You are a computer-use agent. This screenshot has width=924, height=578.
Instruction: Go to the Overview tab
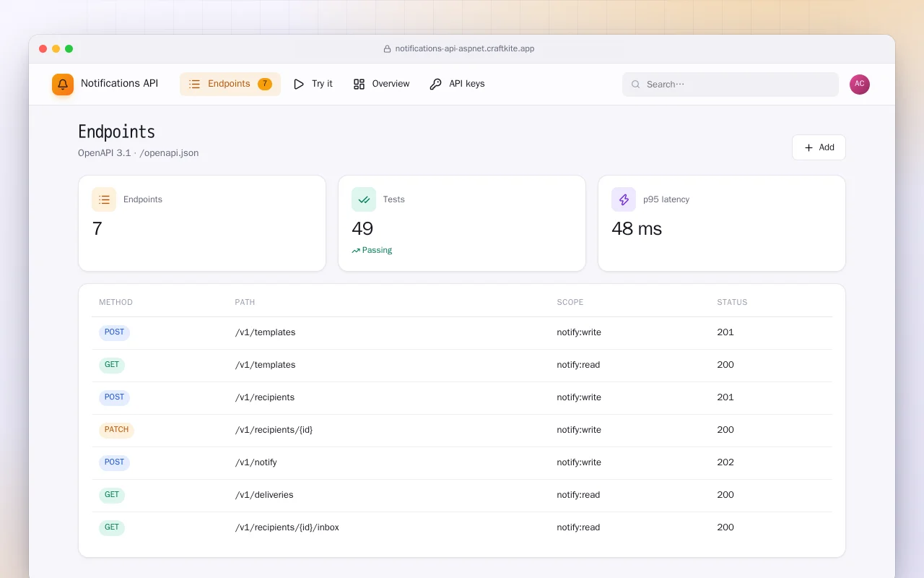pyautogui.click(x=381, y=84)
